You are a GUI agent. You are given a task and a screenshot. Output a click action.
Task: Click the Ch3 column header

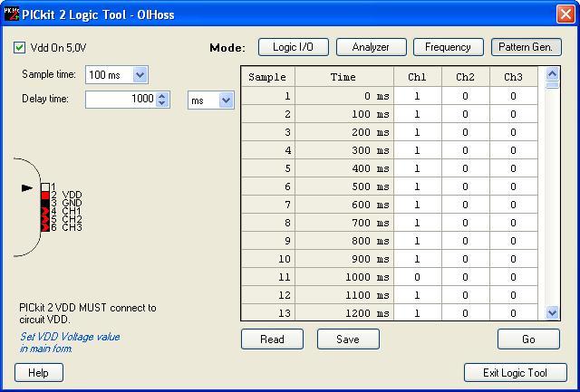tap(514, 77)
